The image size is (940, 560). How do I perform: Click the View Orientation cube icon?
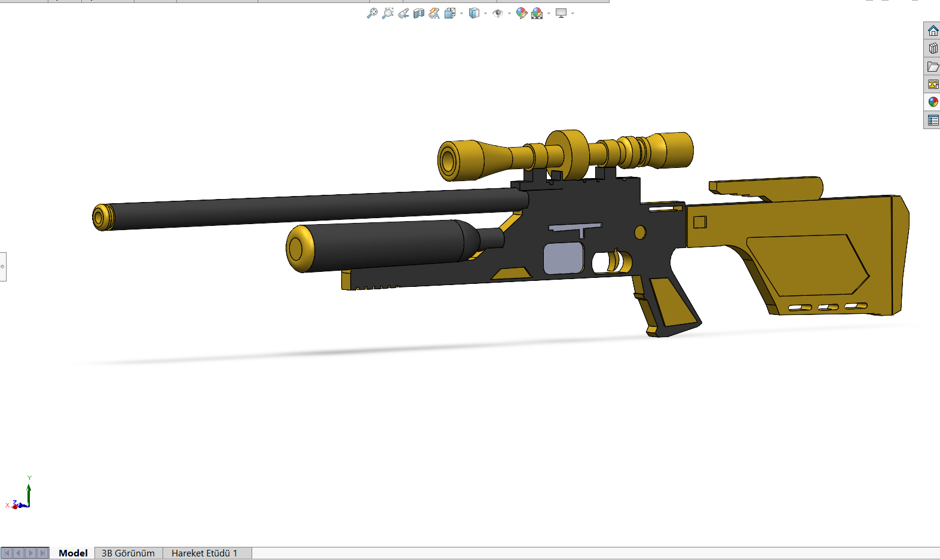point(450,13)
